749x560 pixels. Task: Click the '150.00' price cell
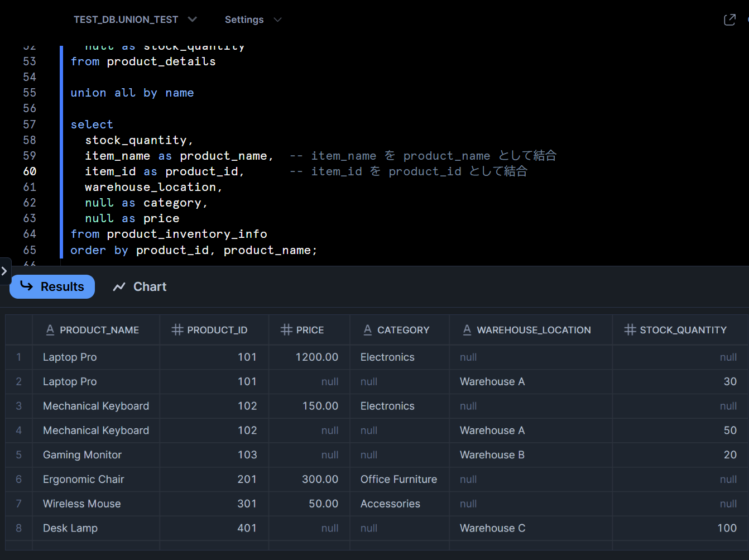(309, 406)
